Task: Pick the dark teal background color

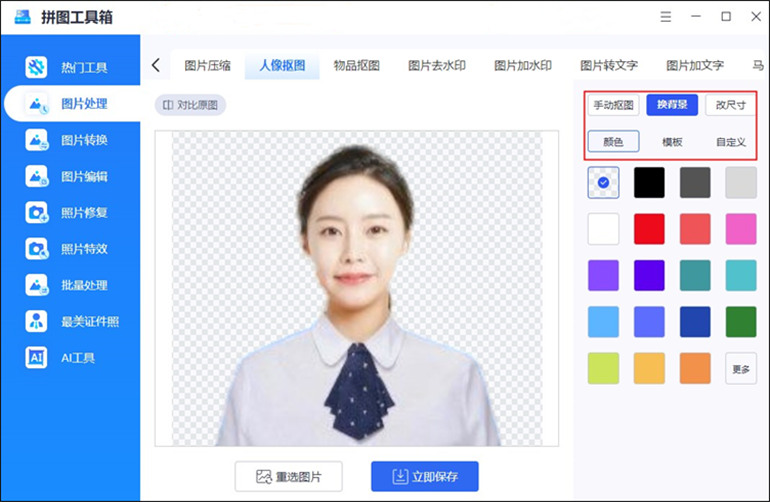Action: coord(695,276)
